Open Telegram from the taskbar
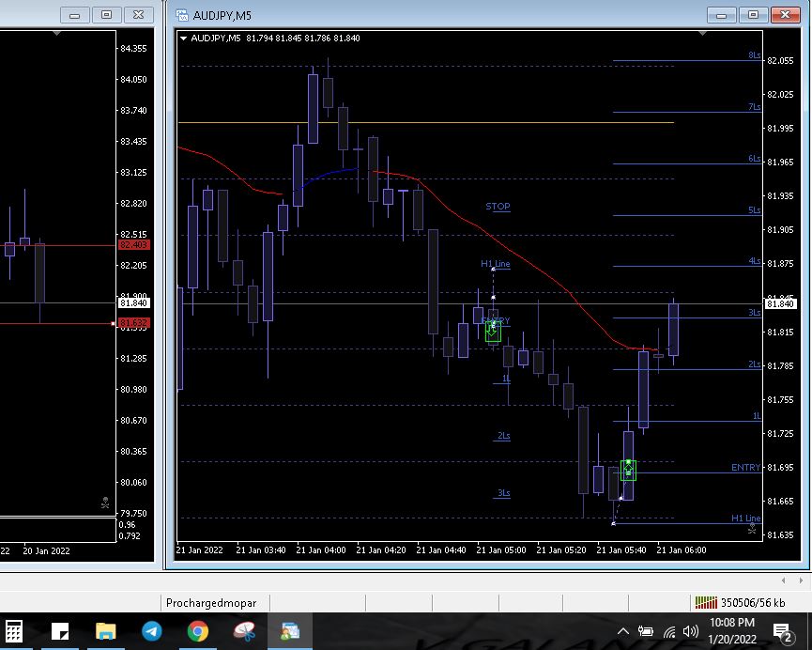 152,631
